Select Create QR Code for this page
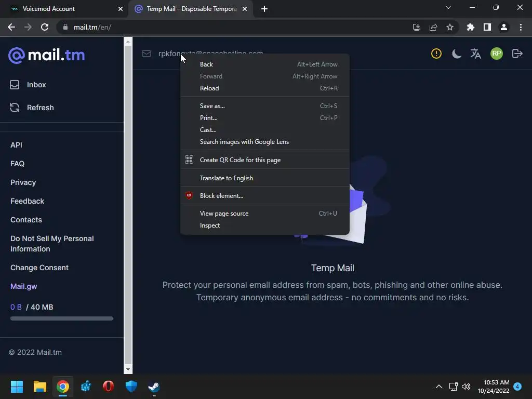The width and height of the screenshot is (532, 399). [x=264, y=160]
